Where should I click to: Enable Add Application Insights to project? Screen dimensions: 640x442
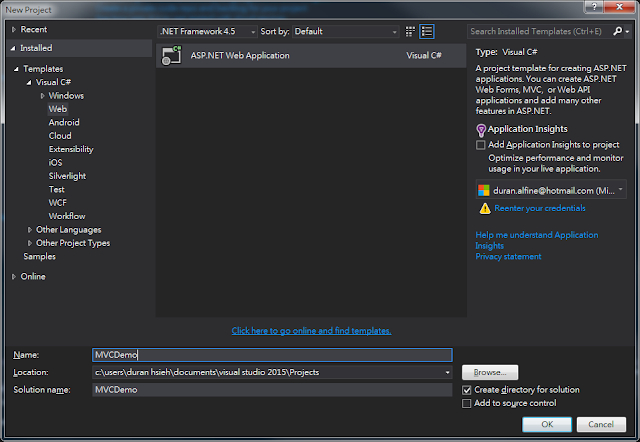click(481, 145)
